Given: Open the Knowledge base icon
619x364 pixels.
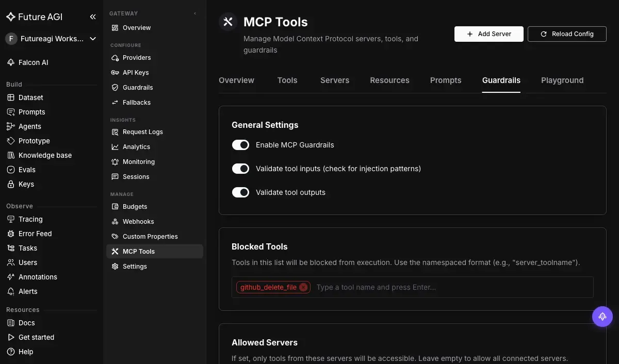Looking at the screenshot, I should (x=11, y=155).
